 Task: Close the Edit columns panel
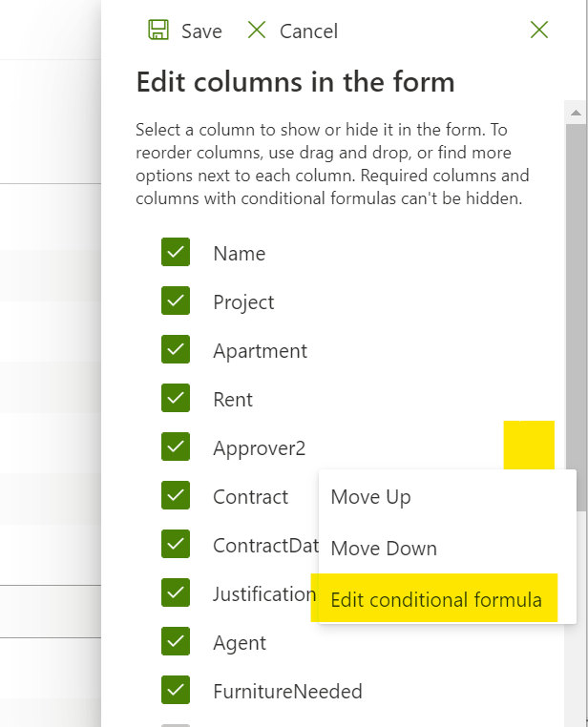(x=539, y=31)
